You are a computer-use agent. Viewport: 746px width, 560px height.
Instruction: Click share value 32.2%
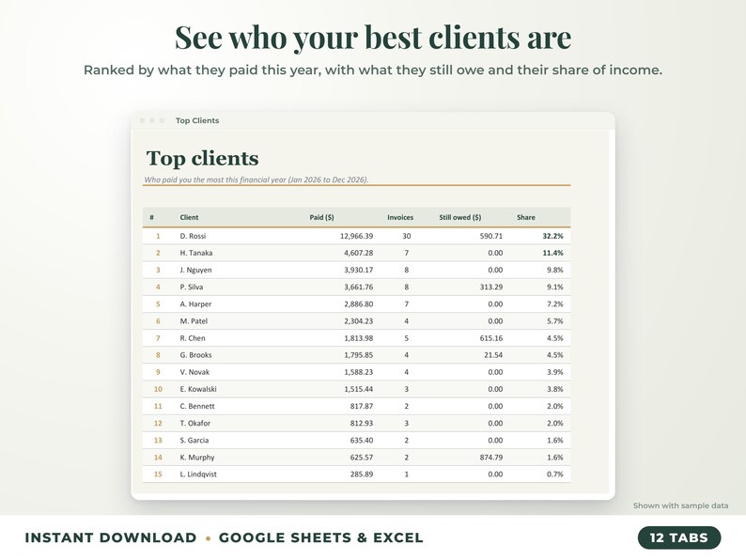[552, 236]
